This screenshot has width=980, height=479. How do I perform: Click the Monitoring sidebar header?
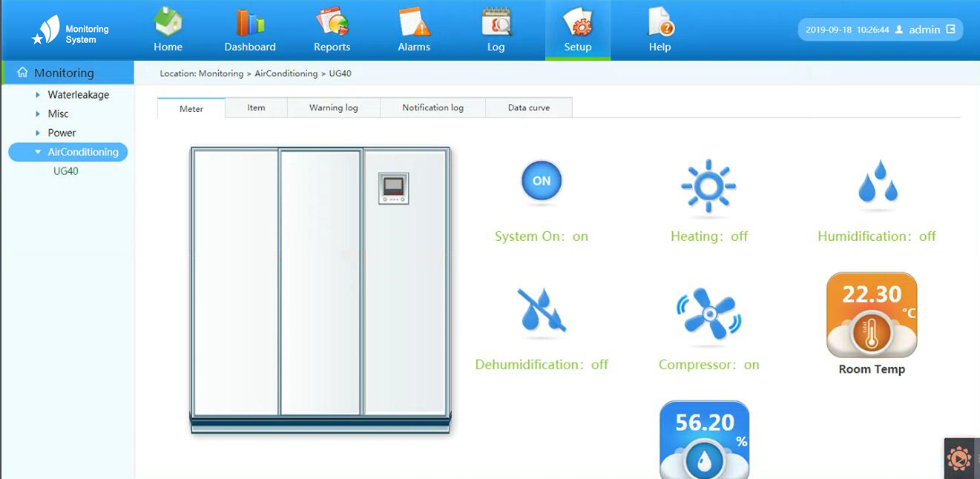(x=65, y=73)
